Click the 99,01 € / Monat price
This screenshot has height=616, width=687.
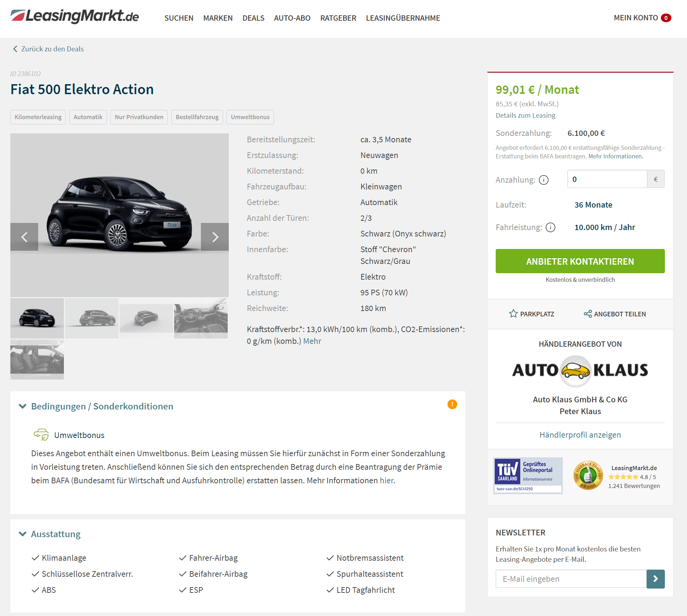click(x=537, y=90)
